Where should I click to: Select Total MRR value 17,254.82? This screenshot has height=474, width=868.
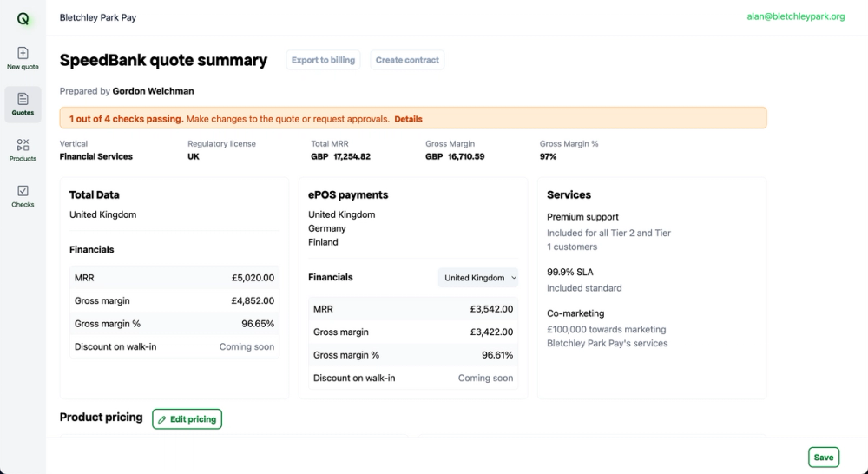click(352, 157)
